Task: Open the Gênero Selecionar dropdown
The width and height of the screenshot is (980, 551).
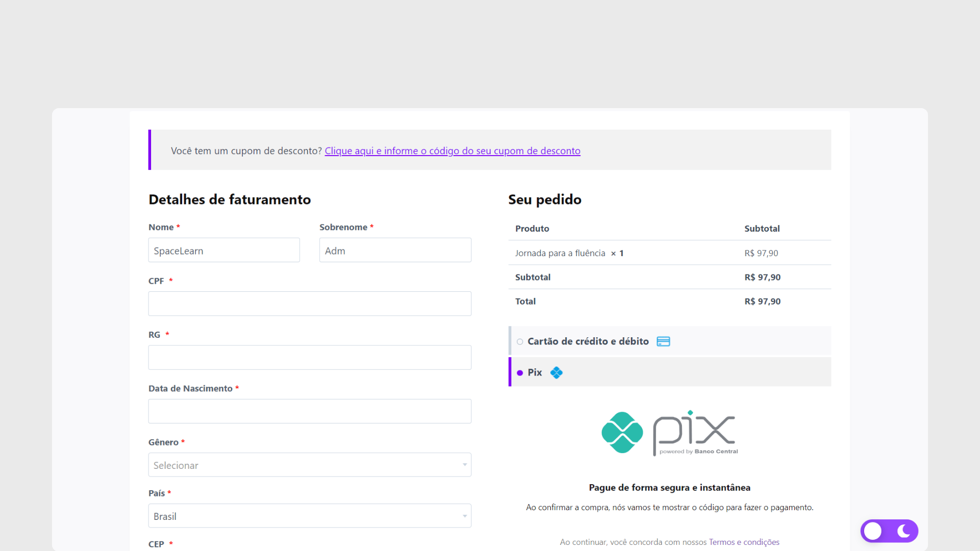Action: click(310, 465)
